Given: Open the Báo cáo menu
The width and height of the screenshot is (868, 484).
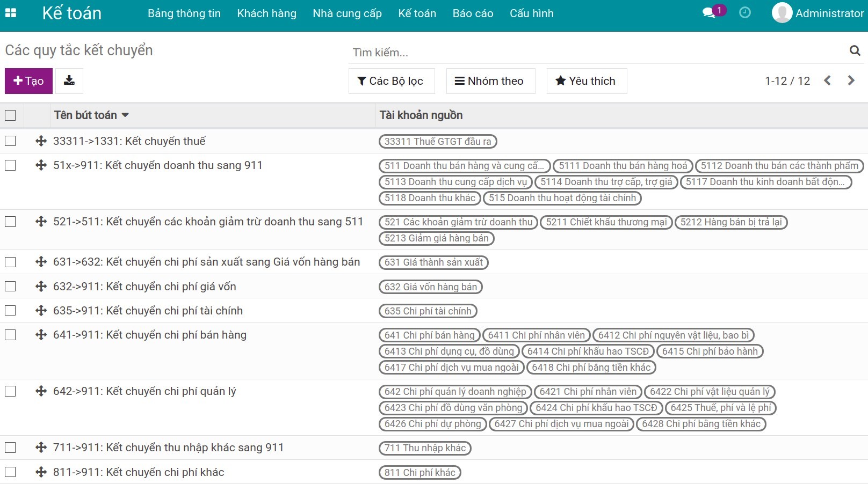Looking at the screenshot, I should click(473, 13).
